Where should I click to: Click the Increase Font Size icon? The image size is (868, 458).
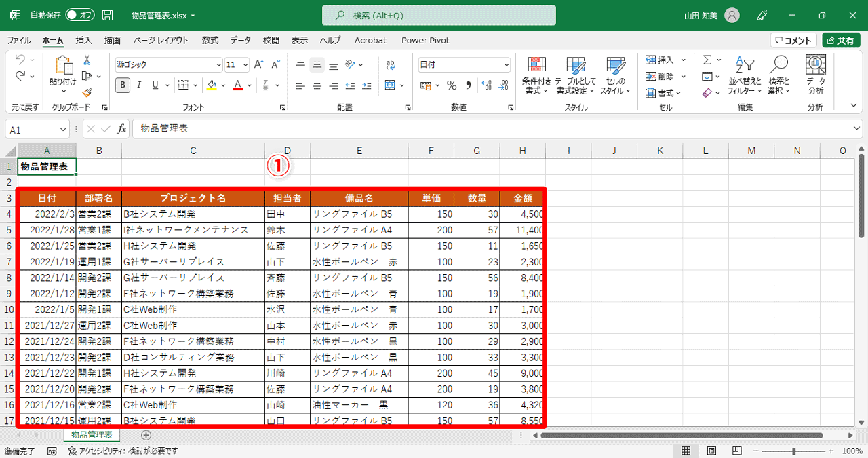pos(258,65)
